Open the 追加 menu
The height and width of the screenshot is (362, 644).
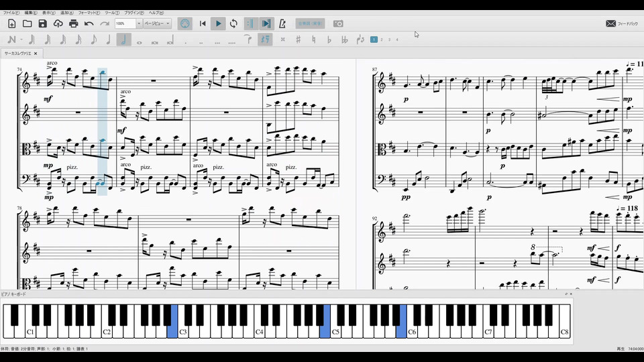(67, 13)
